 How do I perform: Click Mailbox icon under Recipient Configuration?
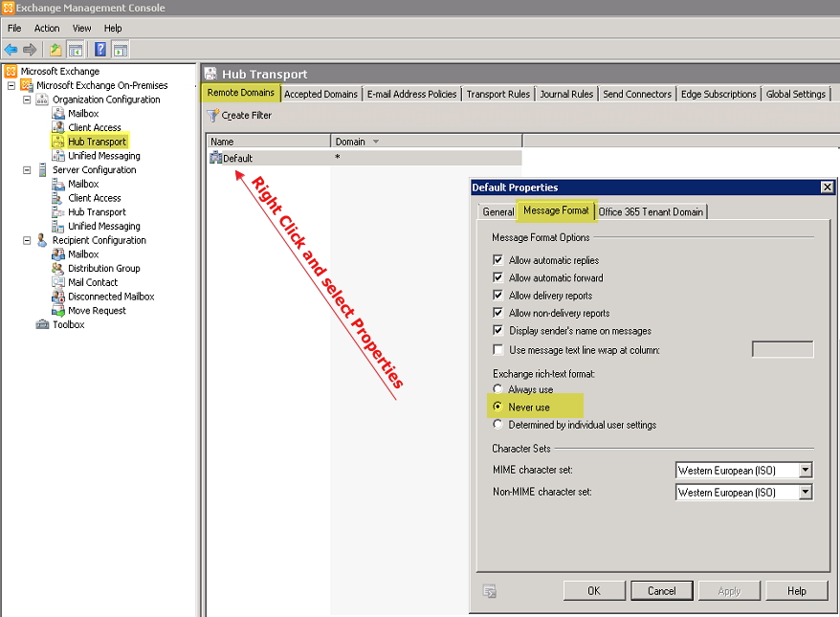tap(57, 254)
